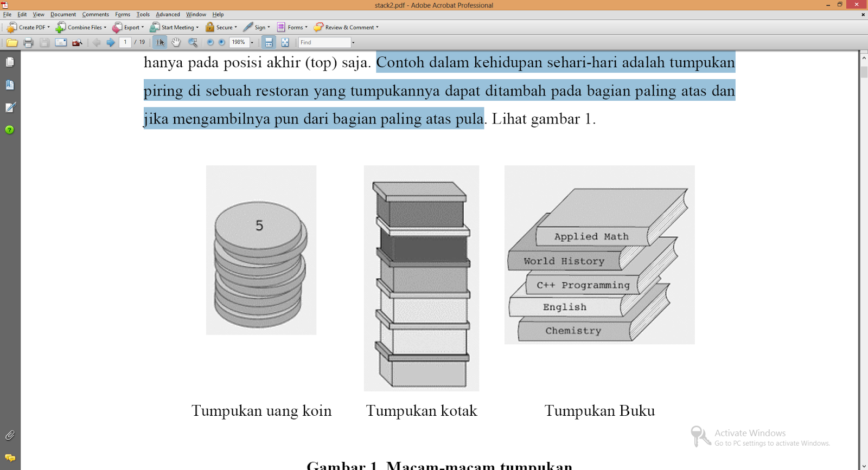Open the Window menu
The width and height of the screenshot is (868, 470).
point(196,15)
